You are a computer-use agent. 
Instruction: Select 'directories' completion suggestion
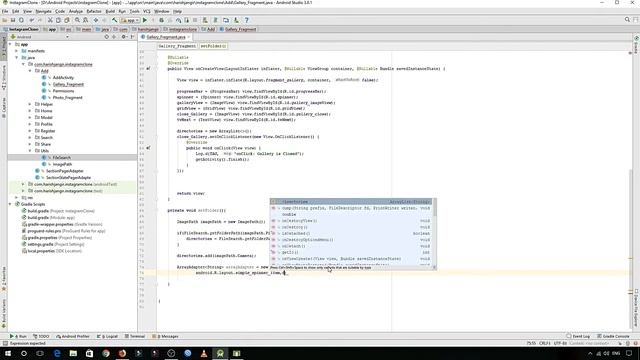351,202
